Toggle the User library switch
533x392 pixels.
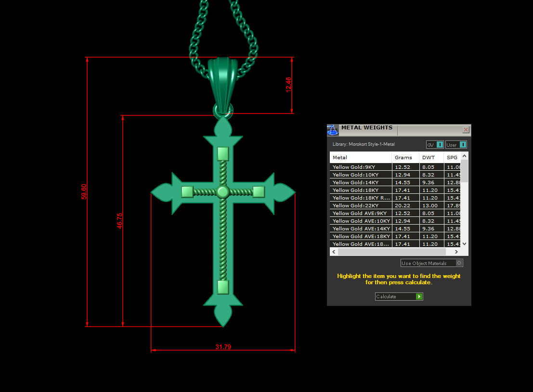point(456,145)
